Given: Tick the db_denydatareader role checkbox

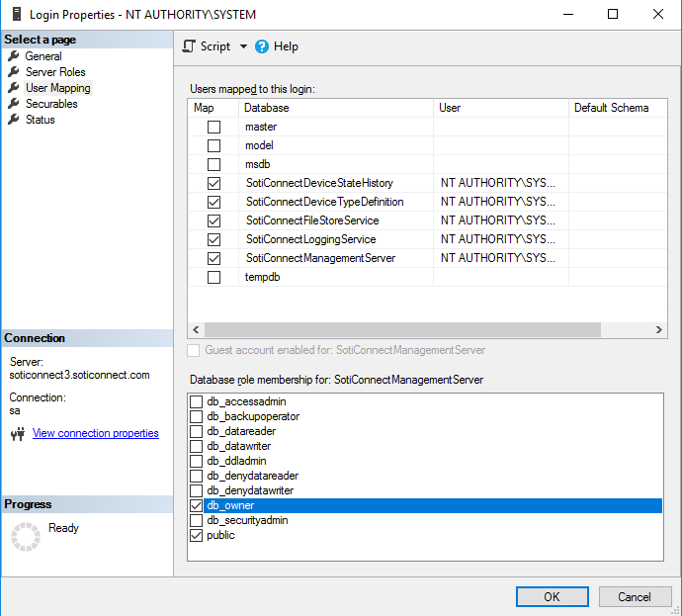Looking at the screenshot, I should point(196,476).
